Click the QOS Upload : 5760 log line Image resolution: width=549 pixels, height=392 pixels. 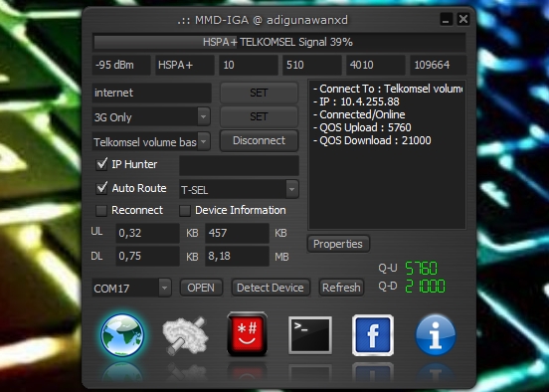pyautogui.click(x=362, y=127)
